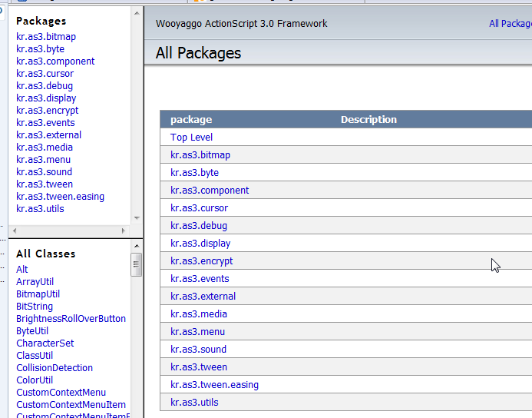The width and height of the screenshot is (532, 418).
Task: Open kr.as3.tween.easing in Packages sidebar
Action: point(60,196)
